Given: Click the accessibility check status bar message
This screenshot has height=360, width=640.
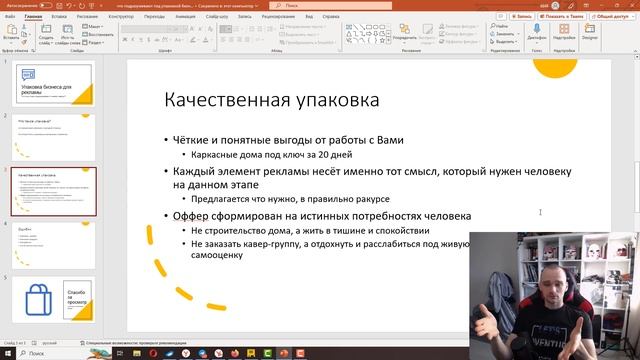Looking at the screenshot, I should (133, 343).
